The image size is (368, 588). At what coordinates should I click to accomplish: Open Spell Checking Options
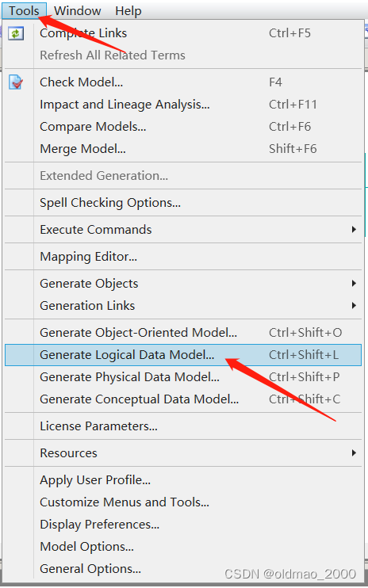[x=183, y=203]
